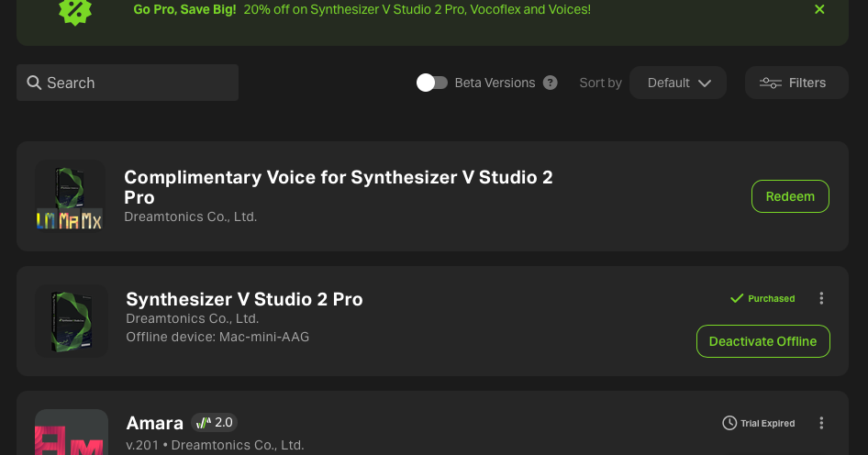Click the magnifier icon in Search box

point(34,83)
